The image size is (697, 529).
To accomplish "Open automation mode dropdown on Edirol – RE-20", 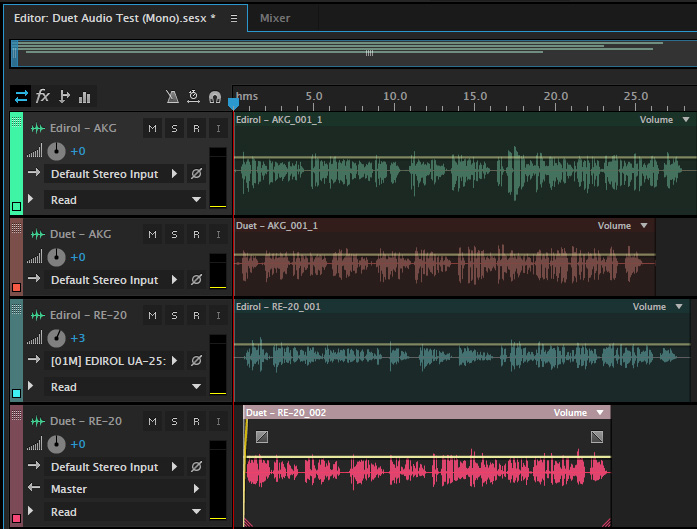I will (x=124, y=387).
